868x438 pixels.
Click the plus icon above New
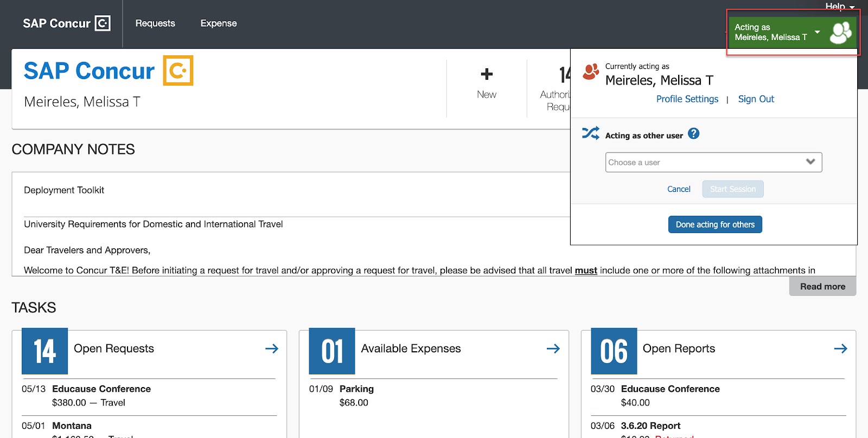click(487, 74)
